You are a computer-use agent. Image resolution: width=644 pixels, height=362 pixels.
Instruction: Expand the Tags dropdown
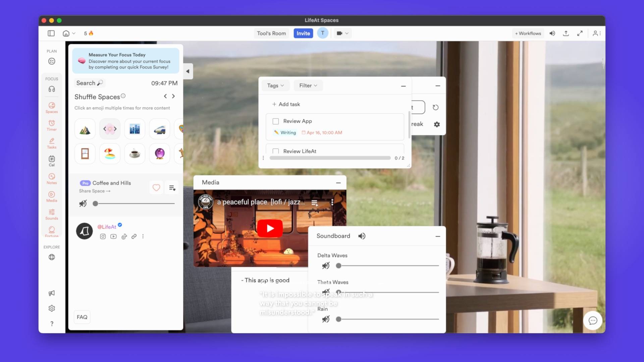pos(275,85)
